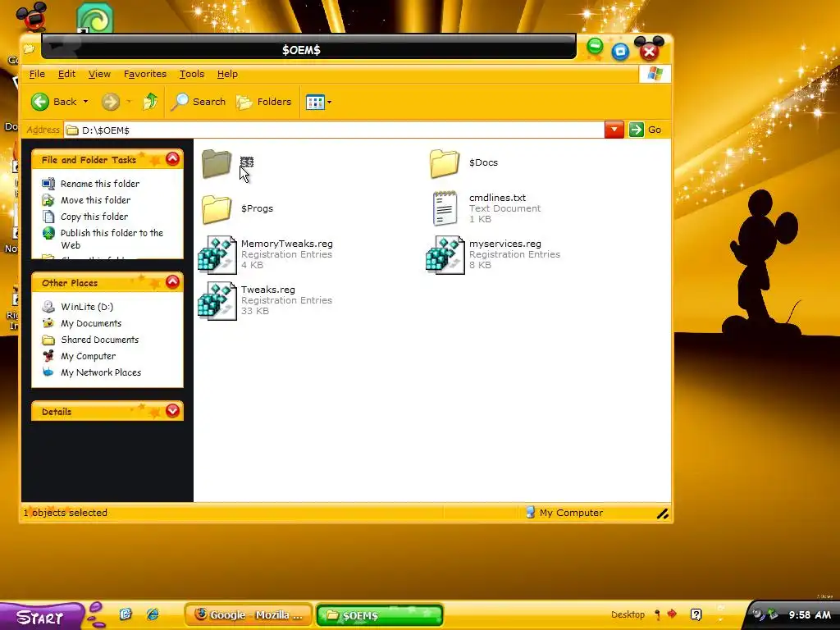Click the question mark icon on taskbar
Image resolution: width=840 pixels, height=630 pixels.
click(696, 614)
